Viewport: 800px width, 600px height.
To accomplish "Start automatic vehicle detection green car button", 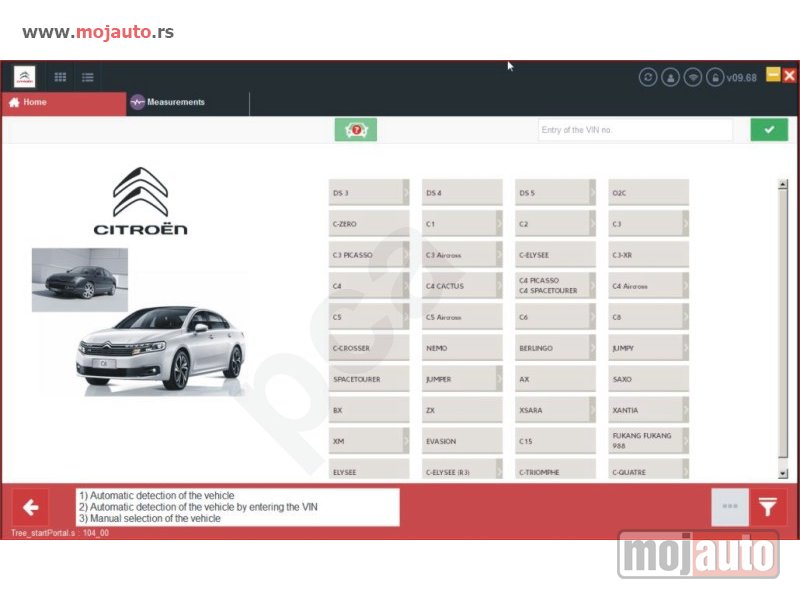I will tap(356, 130).
